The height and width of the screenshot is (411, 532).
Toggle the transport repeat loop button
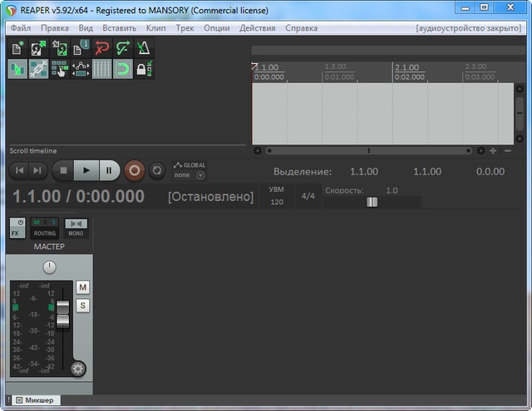[x=155, y=170]
